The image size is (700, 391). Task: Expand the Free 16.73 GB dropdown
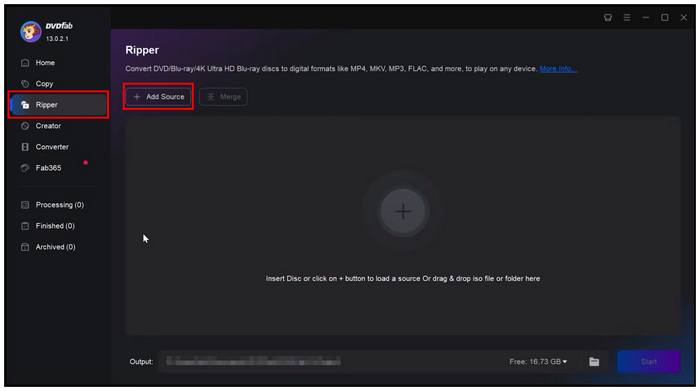click(538, 362)
